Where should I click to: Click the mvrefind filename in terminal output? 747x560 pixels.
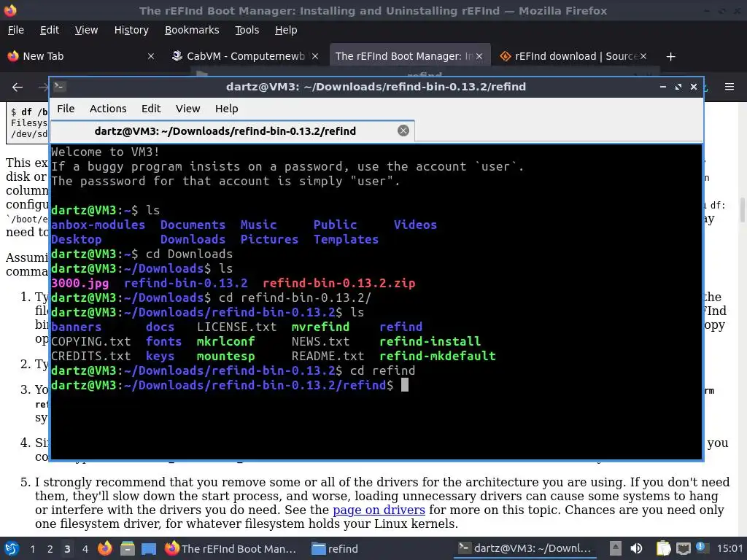click(x=321, y=327)
